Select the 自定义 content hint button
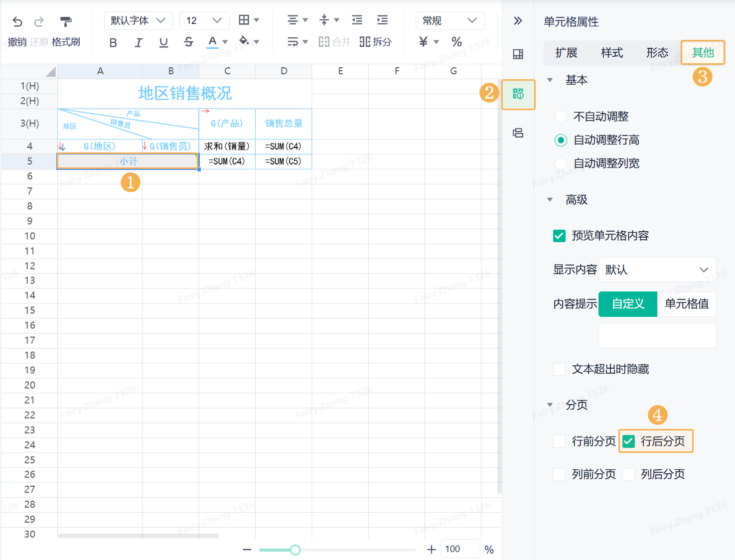Image resolution: width=735 pixels, height=560 pixels. (628, 304)
